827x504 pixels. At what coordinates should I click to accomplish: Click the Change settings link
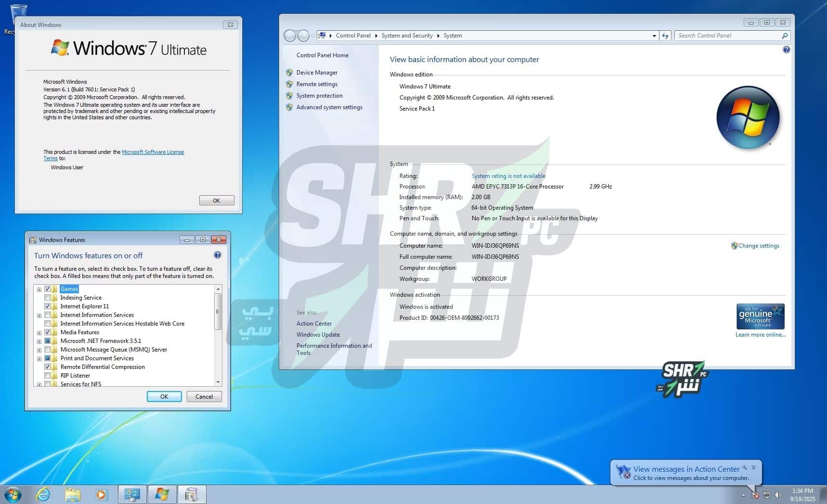[758, 246]
